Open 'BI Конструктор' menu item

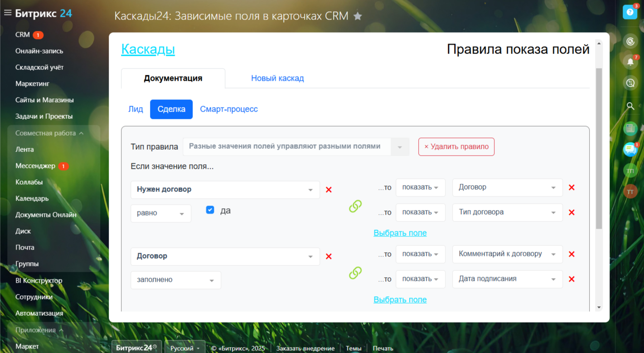click(39, 281)
